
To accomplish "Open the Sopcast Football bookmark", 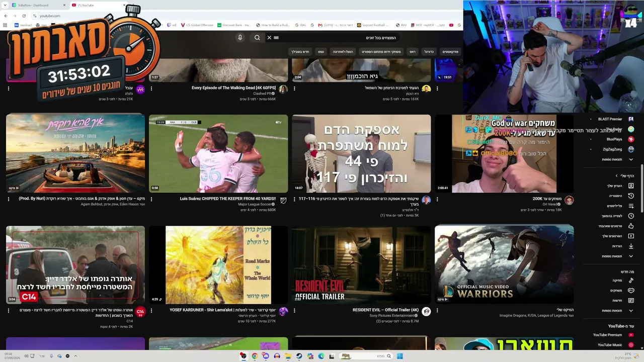I will coord(373,25).
